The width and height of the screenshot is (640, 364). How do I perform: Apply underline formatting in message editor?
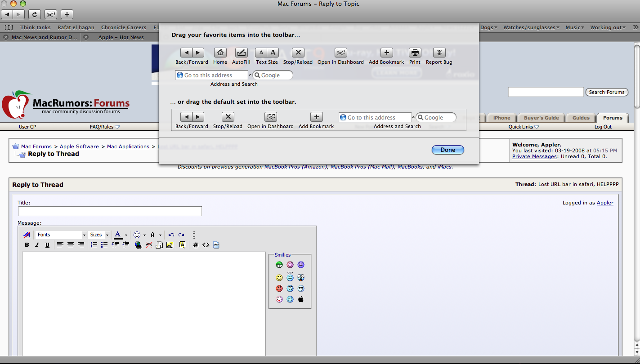(x=47, y=245)
